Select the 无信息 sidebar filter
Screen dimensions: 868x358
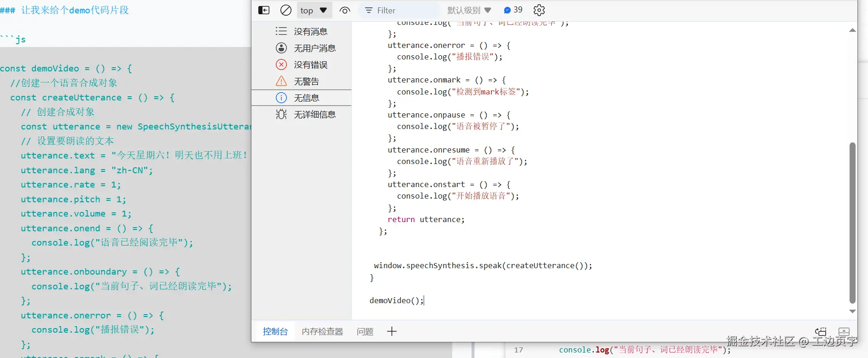tap(302, 98)
